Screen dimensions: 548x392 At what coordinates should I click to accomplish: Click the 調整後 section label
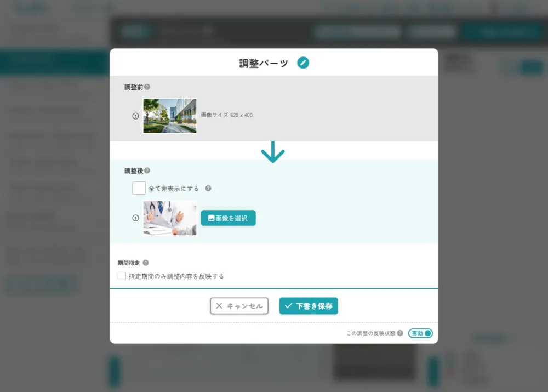point(134,171)
